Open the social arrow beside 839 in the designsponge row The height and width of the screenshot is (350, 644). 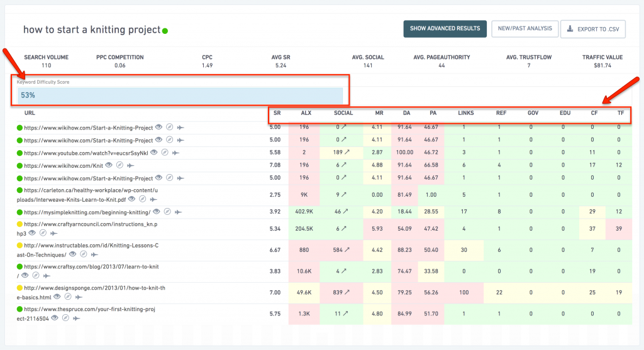coord(347,292)
